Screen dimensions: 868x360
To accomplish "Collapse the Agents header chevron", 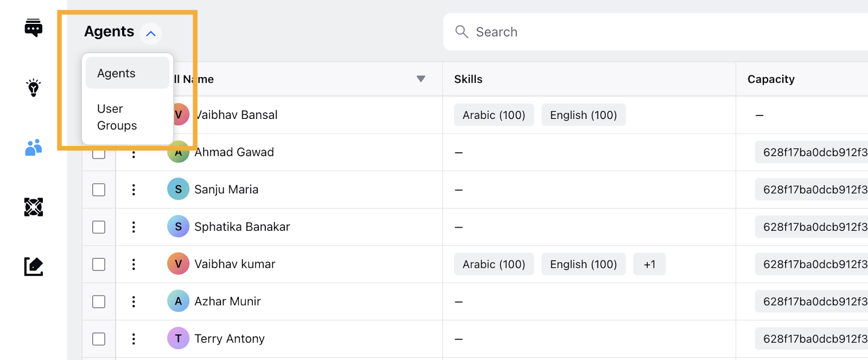I will pyautogui.click(x=151, y=33).
